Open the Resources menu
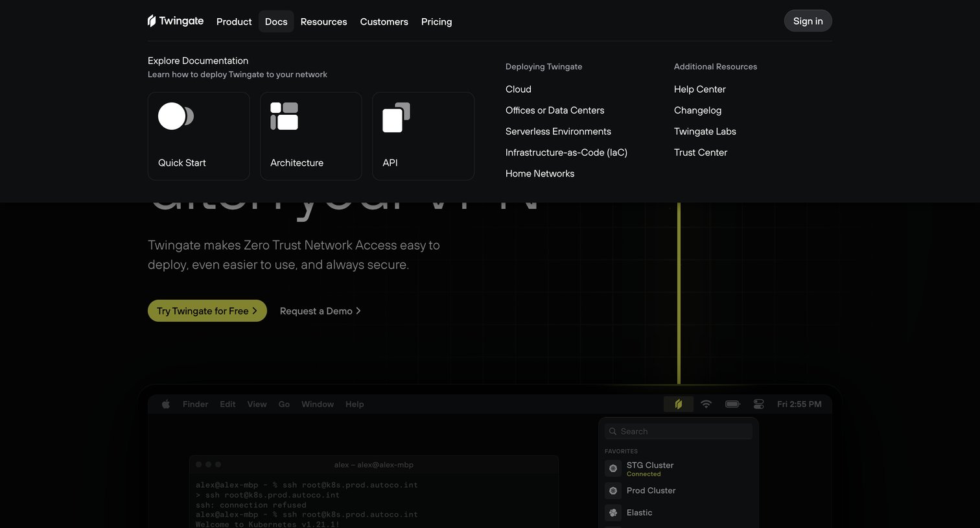The image size is (980, 528). click(x=324, y=21)
